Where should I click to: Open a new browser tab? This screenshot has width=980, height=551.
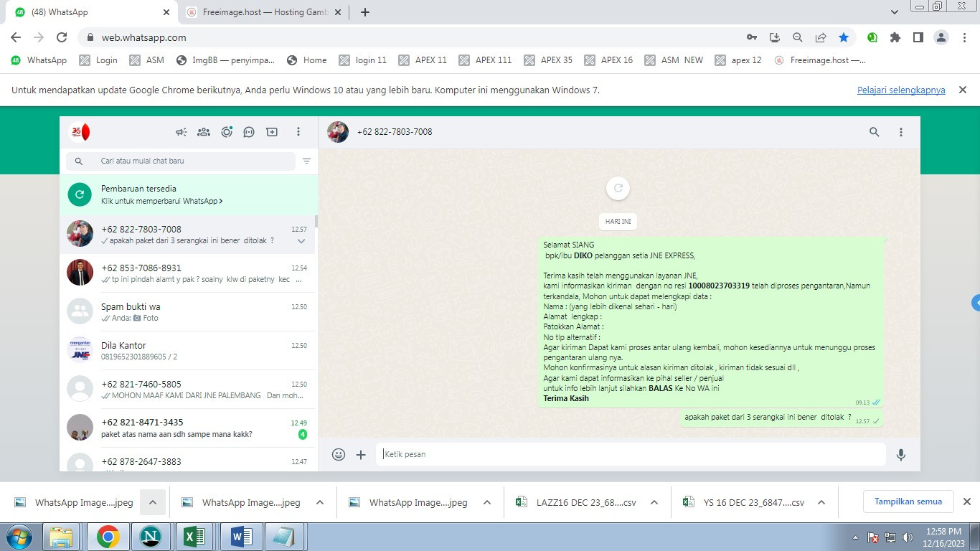[x=365, y=12]
